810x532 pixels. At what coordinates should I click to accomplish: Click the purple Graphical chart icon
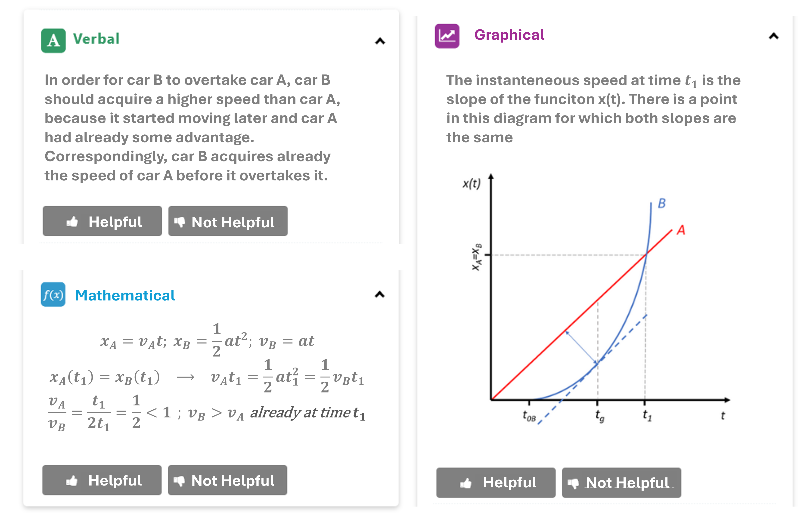pyautogui.click(x=447, y=36)
